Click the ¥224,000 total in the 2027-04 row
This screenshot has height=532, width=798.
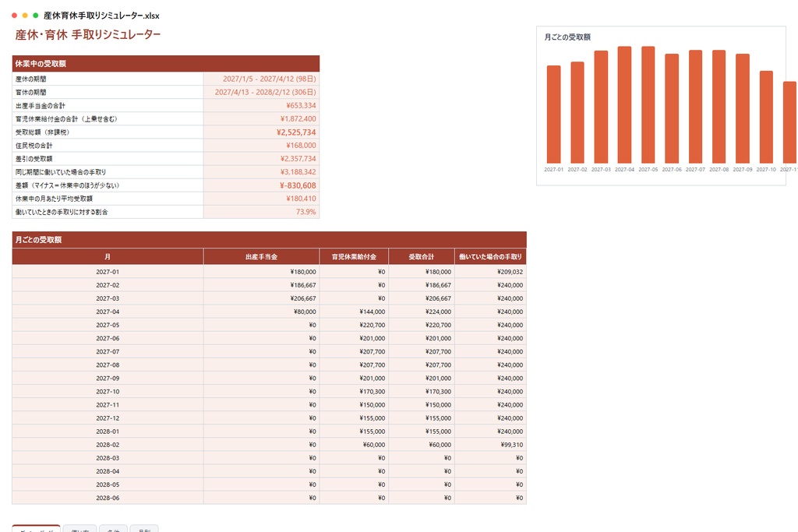[422, 312]
